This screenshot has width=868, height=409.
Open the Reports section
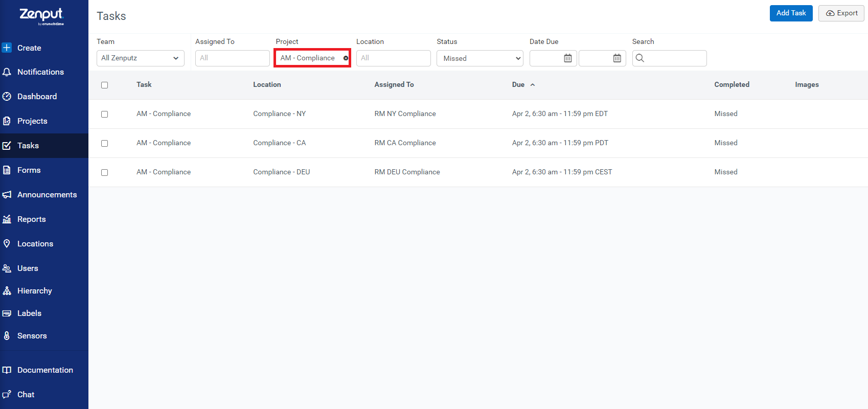[31, 219]
